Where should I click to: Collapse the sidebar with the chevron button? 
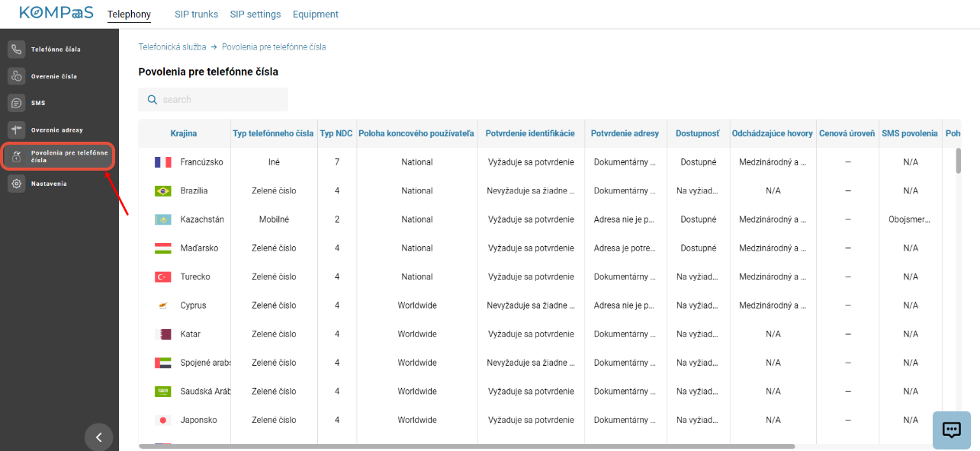pyautogui.click(x=98, y=437)
